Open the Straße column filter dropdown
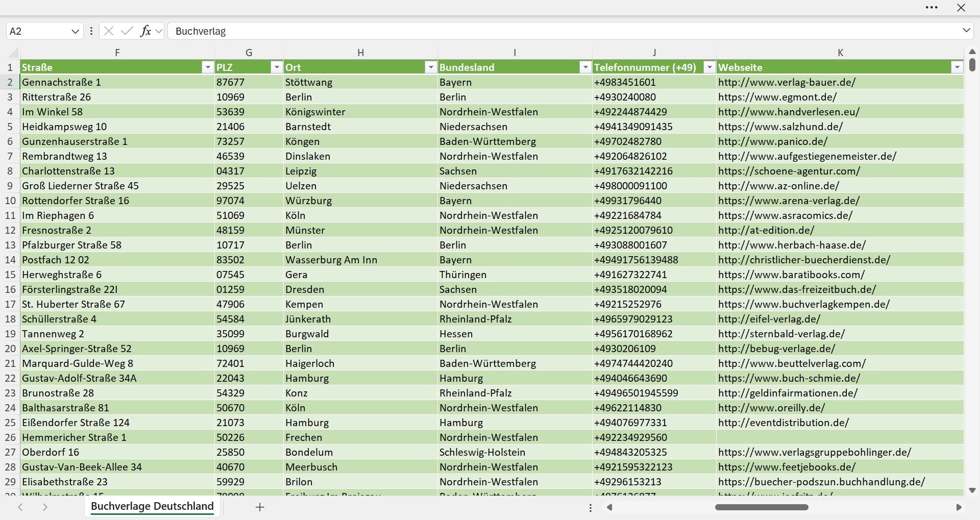 click(207, 67)
